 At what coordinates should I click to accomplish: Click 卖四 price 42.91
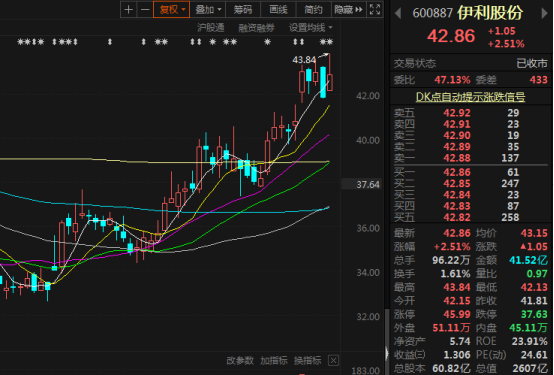[x=457, y=124]
